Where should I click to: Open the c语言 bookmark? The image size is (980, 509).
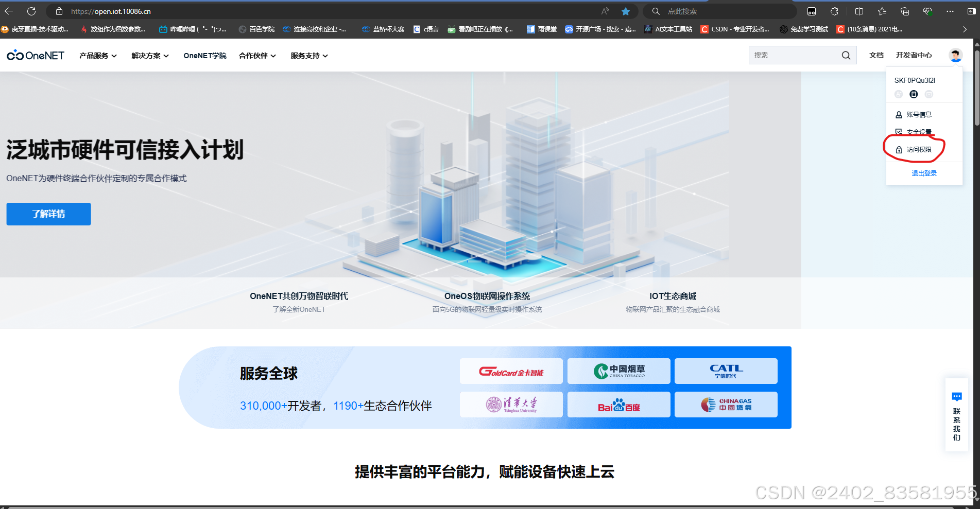tap(426, 29)
